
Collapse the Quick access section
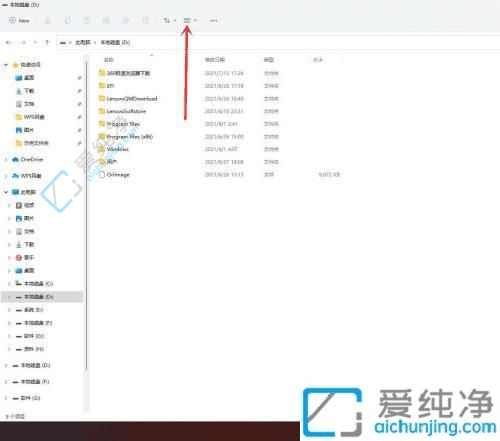(6, 65)
